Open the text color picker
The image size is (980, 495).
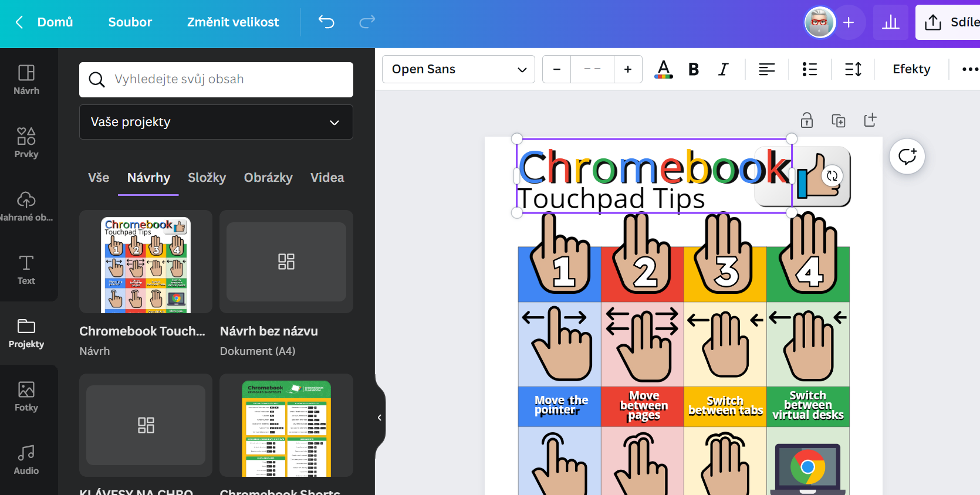[x=664, y=69]
